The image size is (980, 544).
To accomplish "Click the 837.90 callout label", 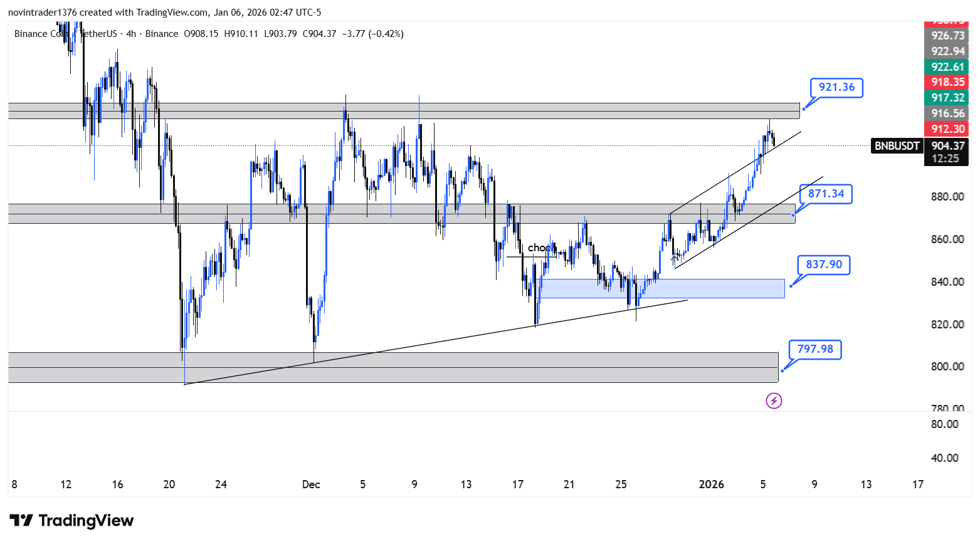I will (x=824, y=264).
